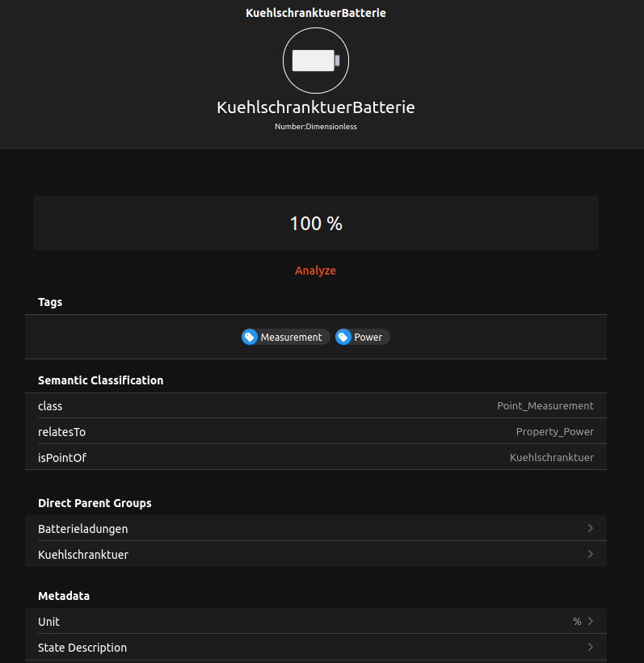Click the Number:Dimensionless type label
The width and height of the screenshot is (644, 663).
point(316,127)
